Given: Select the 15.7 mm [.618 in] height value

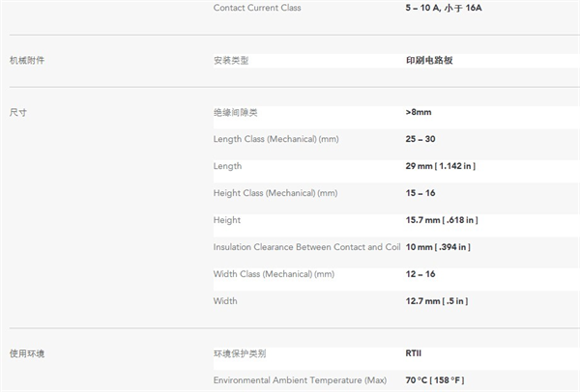Looking at the screenshot, I should point(442,220).
